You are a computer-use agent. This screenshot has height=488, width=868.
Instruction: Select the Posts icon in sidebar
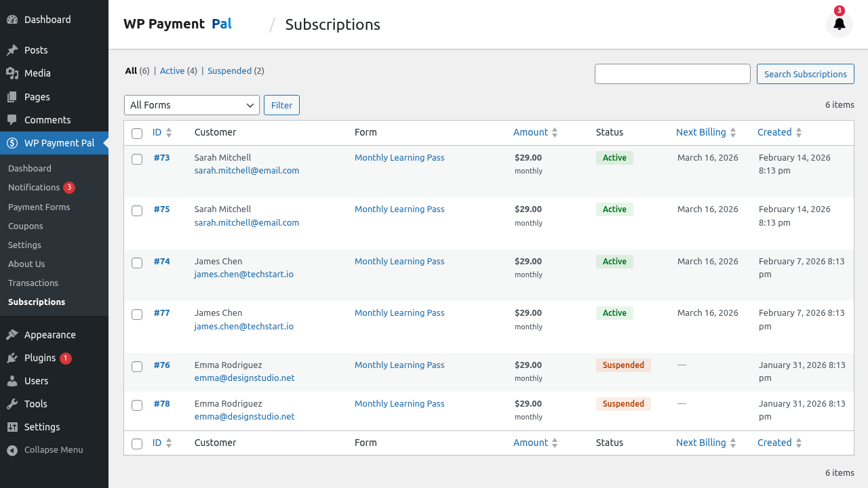pyautogui.click(x=12, y=49)
